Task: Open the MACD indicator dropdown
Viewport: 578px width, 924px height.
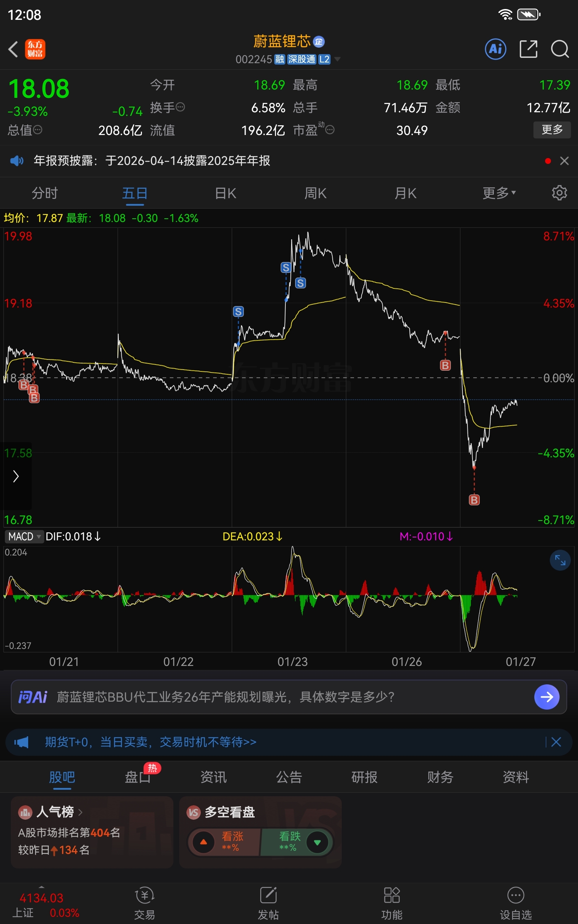Action: (x=24, y=536)
